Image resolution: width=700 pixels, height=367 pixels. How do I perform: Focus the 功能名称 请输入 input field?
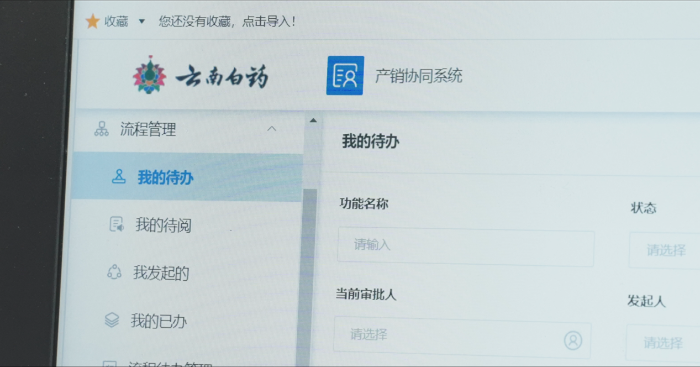tap(466, 247)
